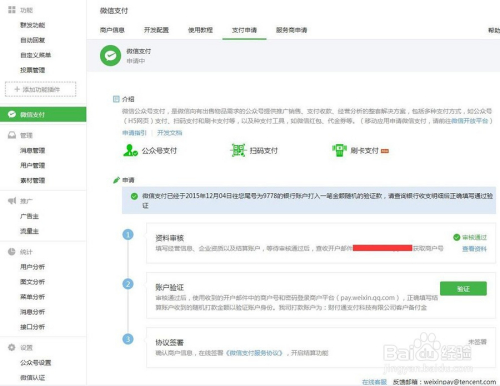Open 消息分析 under 统计
This screenshot has width=500, height=386.
(32, 312)
